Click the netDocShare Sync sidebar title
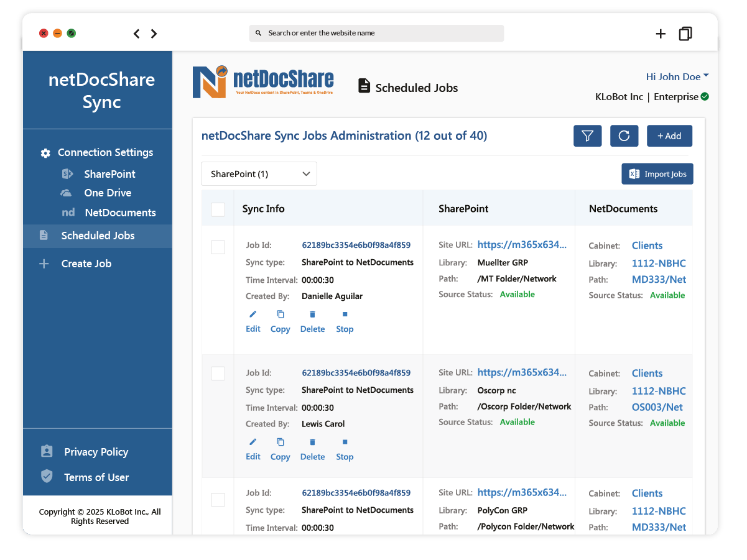Viewport: 747px width, 560px height. coord(101,91)
